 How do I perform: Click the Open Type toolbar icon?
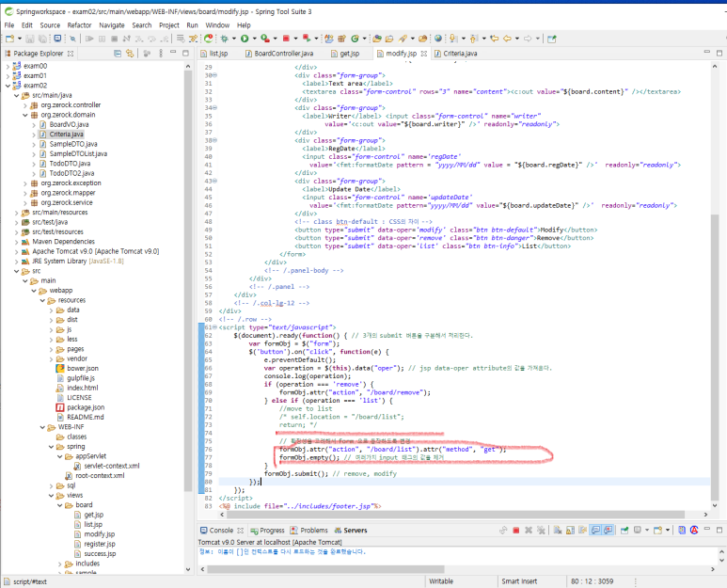[377, 39]
